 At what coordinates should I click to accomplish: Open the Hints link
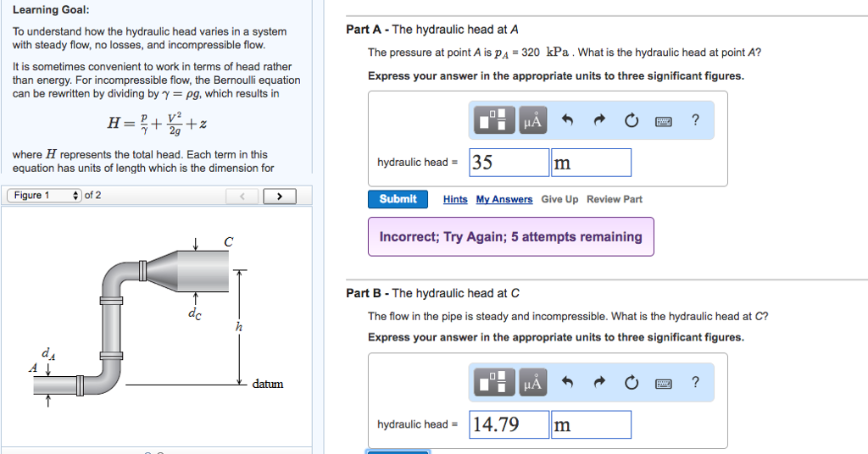tap(455, 200)
